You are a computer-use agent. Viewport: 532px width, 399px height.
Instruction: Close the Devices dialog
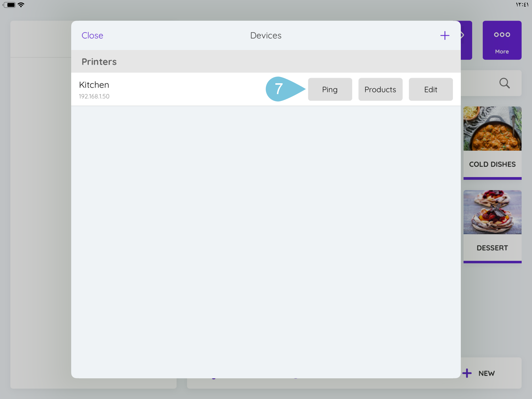[x=92, y=35]
